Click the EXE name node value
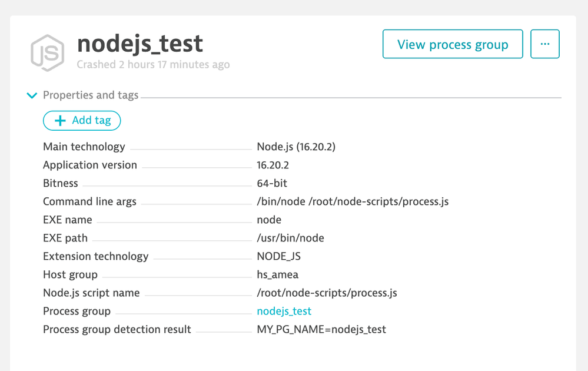The image size is (588, 371). pos(269,220)
